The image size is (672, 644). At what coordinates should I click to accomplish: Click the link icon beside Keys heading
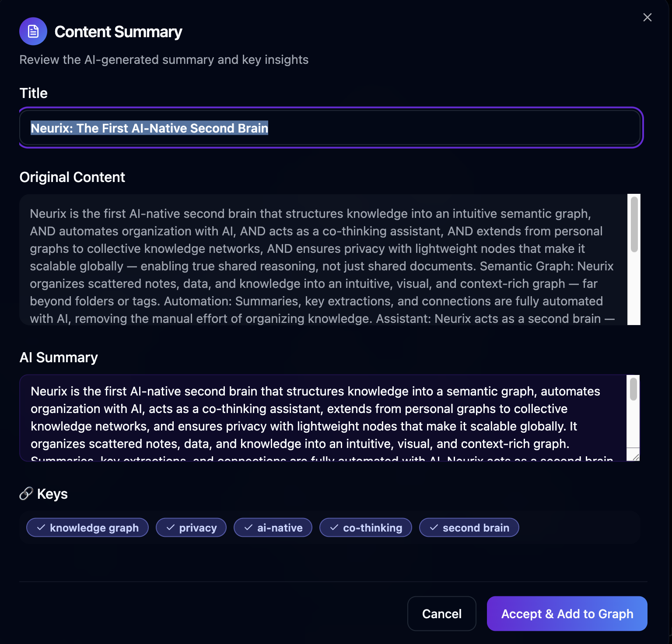pyautogui.click(x=26, y=493)
